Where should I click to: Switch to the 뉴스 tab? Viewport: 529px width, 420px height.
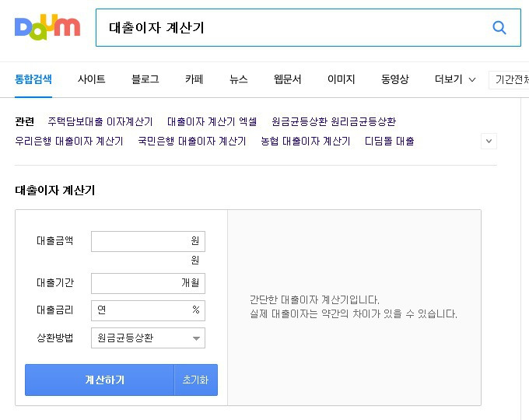pos(239,79)
